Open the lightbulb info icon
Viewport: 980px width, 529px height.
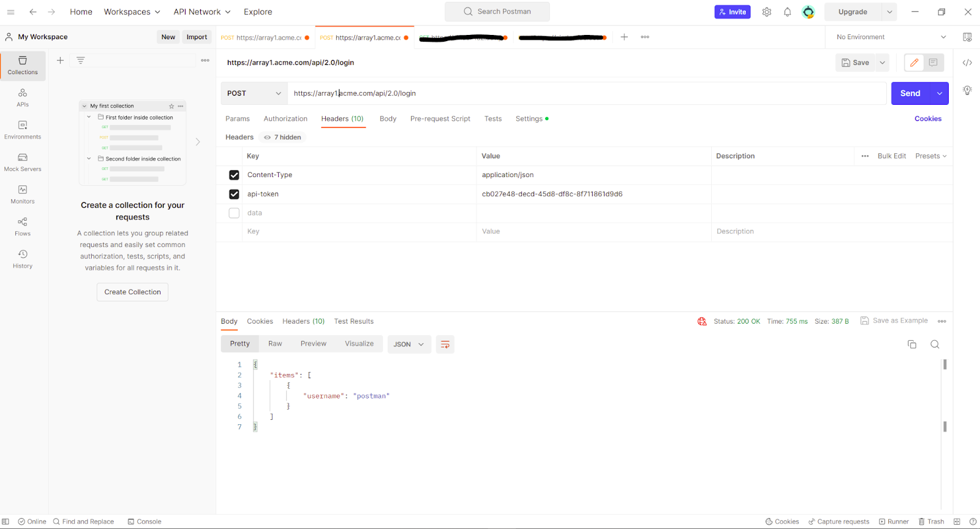pos(967,90)
